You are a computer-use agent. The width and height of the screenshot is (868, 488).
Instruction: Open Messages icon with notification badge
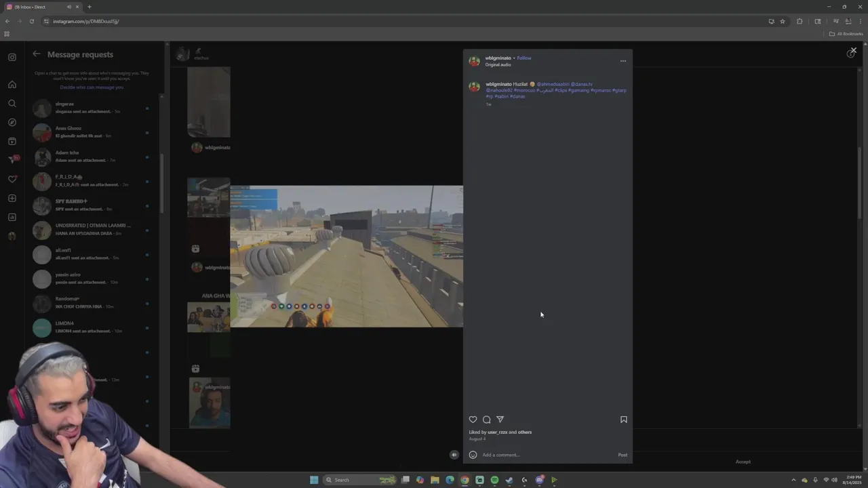12,160
